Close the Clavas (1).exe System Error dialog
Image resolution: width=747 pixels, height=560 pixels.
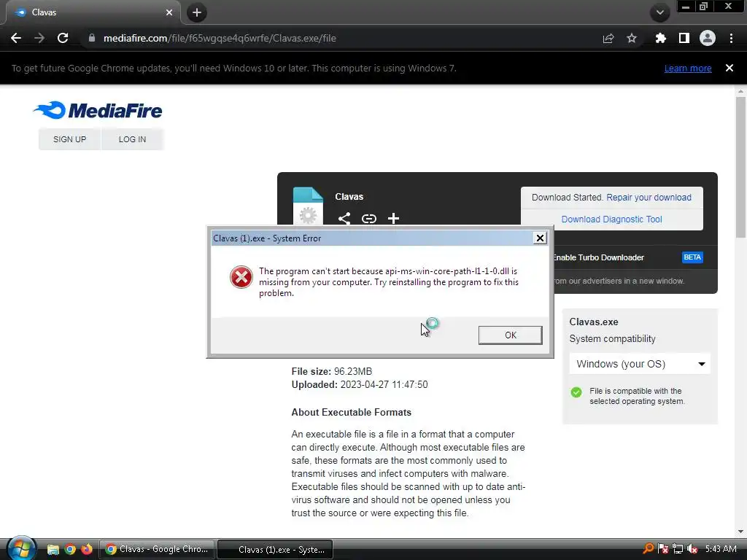540,238
